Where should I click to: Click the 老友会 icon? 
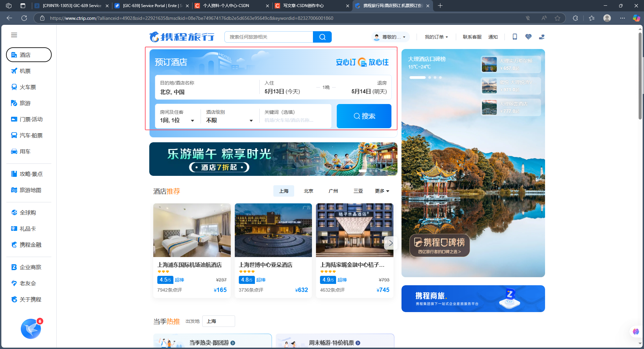pyautogui.click(x=14, y=283)
